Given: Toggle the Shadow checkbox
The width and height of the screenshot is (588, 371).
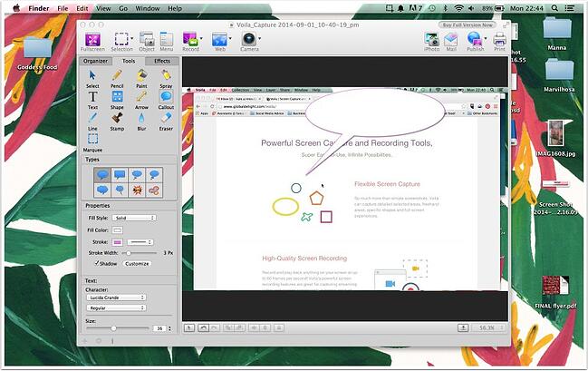Looking at the screenshot, I should tap(96, 263).
